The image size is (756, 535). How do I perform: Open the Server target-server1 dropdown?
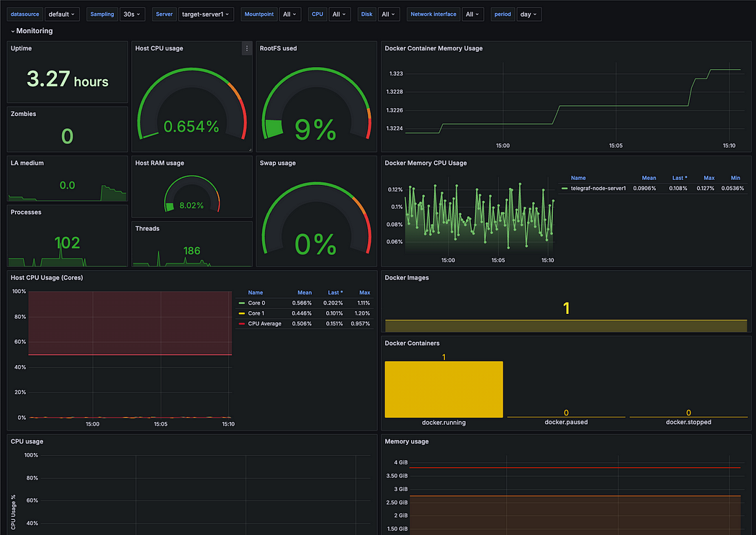tap(206, 14)
